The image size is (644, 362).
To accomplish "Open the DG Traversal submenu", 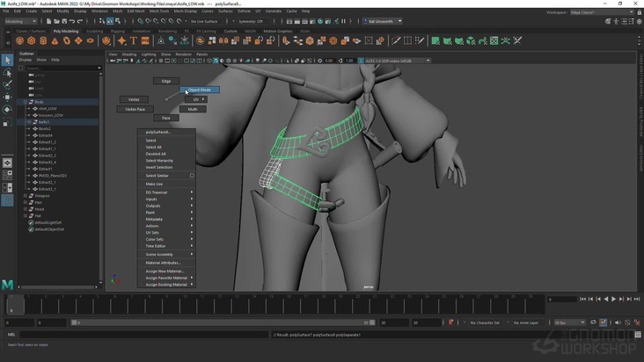I will [166, 192].
